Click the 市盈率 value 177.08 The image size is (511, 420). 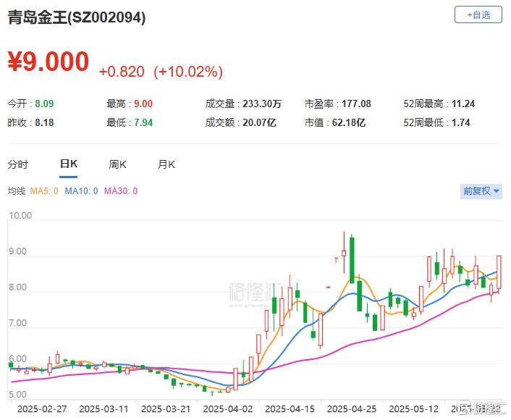356,104
